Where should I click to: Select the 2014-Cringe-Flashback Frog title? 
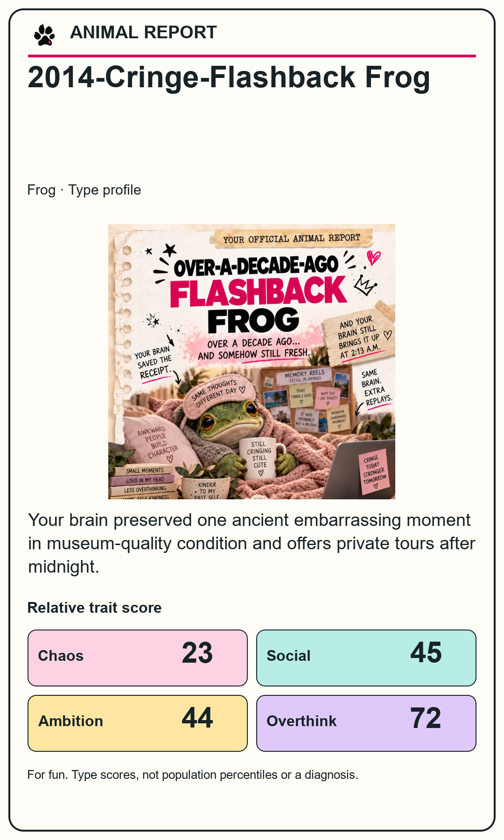click(x=229, y=77)
